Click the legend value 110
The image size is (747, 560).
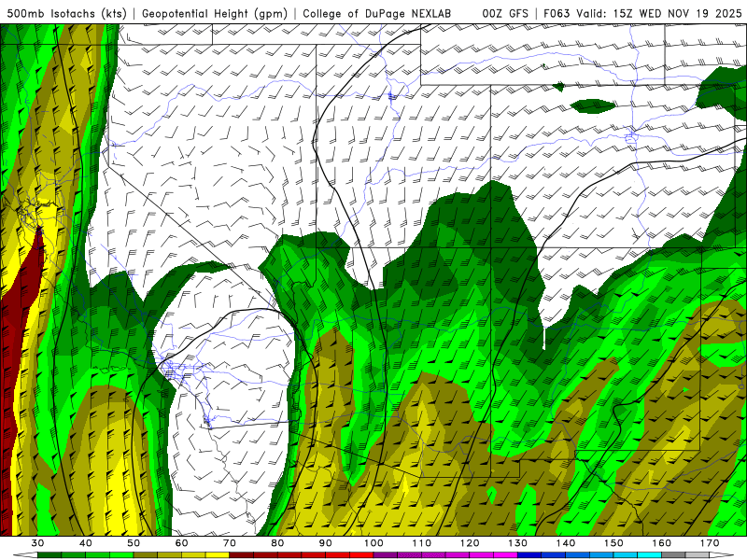coord(422,543)
